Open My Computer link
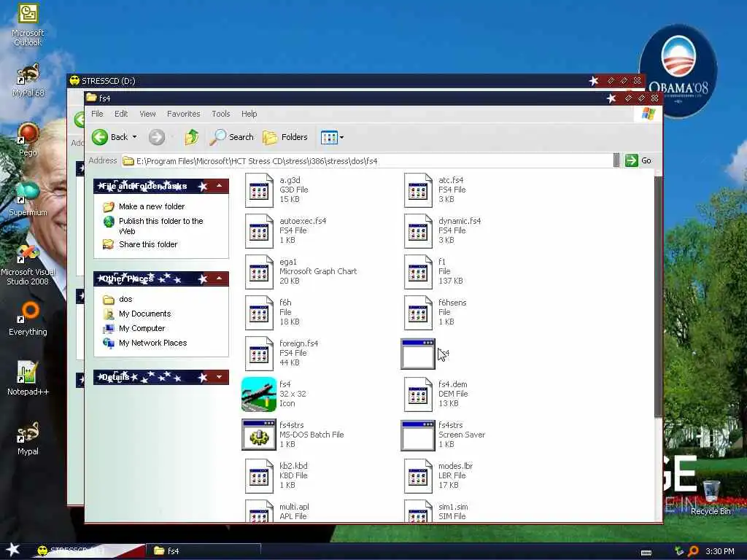This screenshot has width=747, height=560. pos(142,329)
